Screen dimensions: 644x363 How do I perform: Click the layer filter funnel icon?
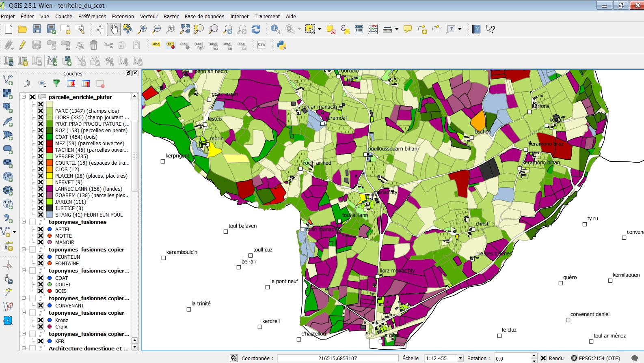(x=56, y=84)
